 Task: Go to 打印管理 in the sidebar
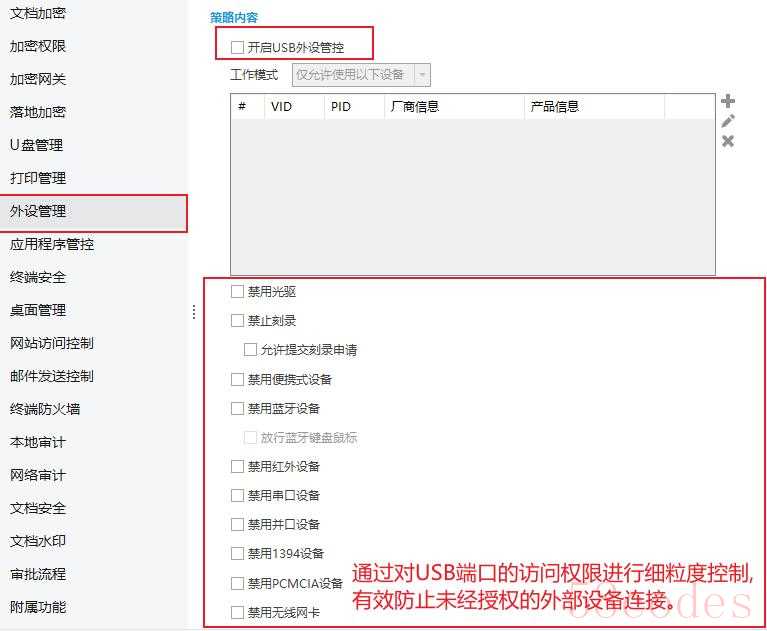(x=38, y=178)
